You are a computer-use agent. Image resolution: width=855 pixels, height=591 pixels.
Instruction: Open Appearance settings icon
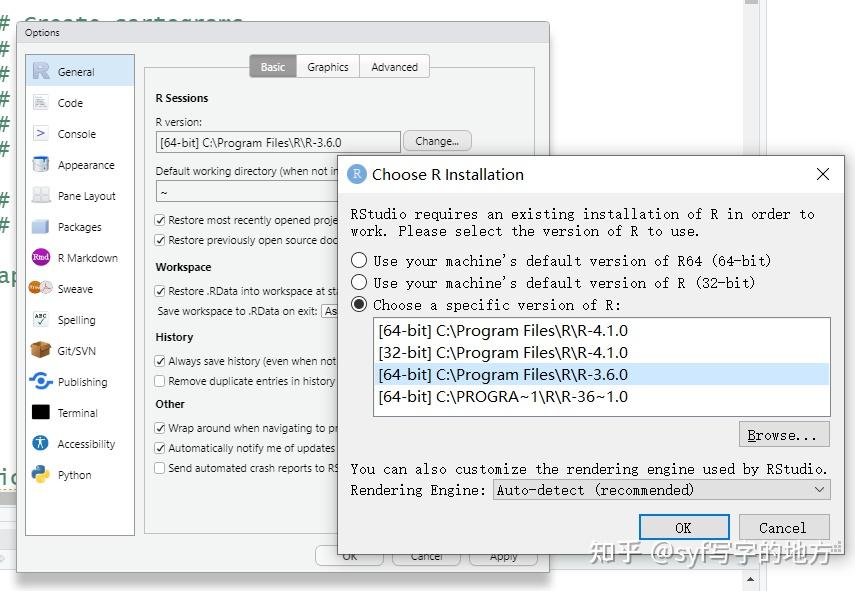coord(41,165)
